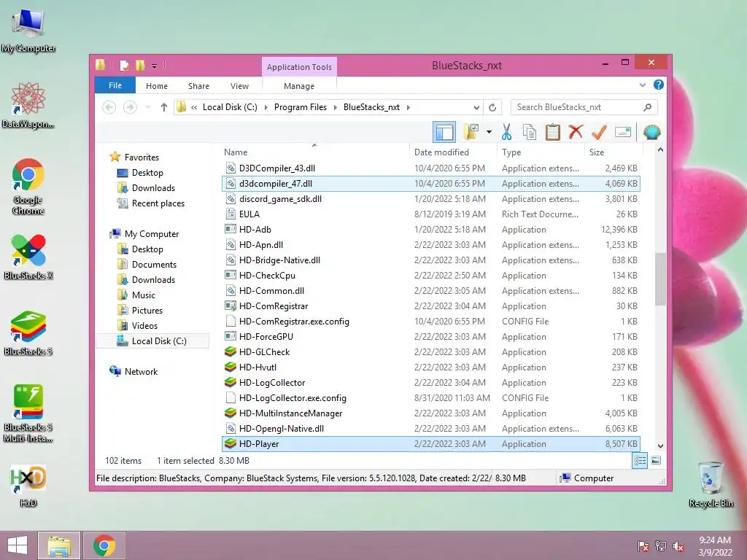The height and width of the screenshot is (560, 747).
Task: Click the New folder icon in title bar
Action: point(140,65)
